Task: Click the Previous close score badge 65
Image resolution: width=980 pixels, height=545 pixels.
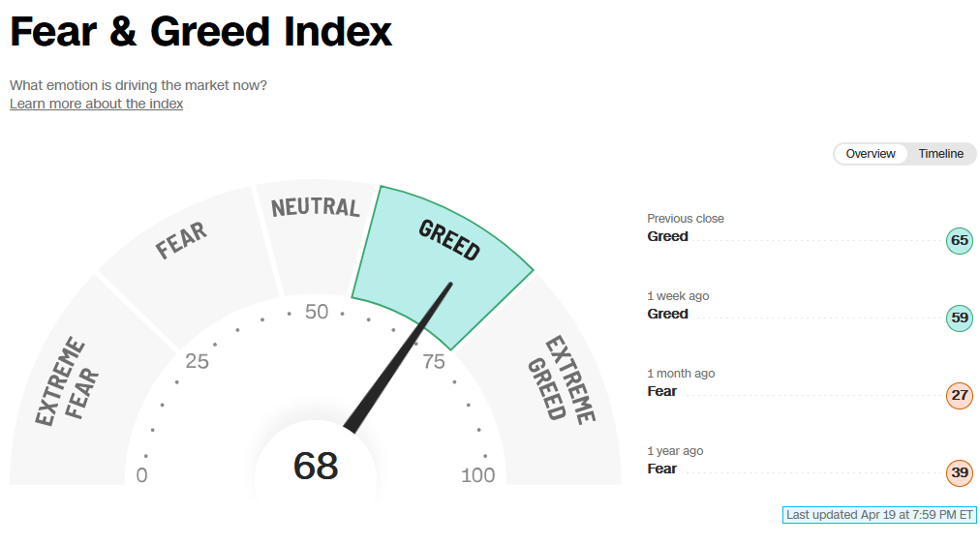Action: 960,241
